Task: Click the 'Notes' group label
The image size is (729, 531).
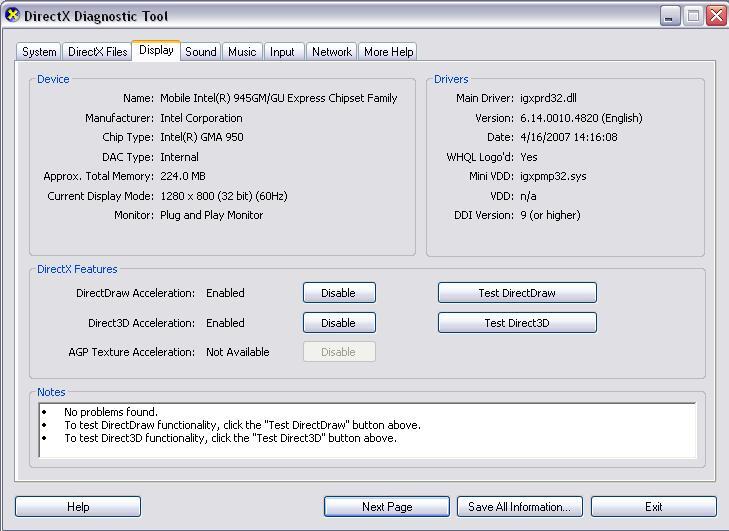Action: coord(51,392)
